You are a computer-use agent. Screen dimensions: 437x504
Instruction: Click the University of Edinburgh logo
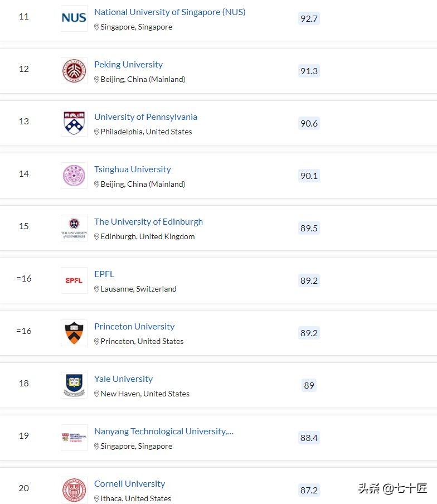[74, 228]
